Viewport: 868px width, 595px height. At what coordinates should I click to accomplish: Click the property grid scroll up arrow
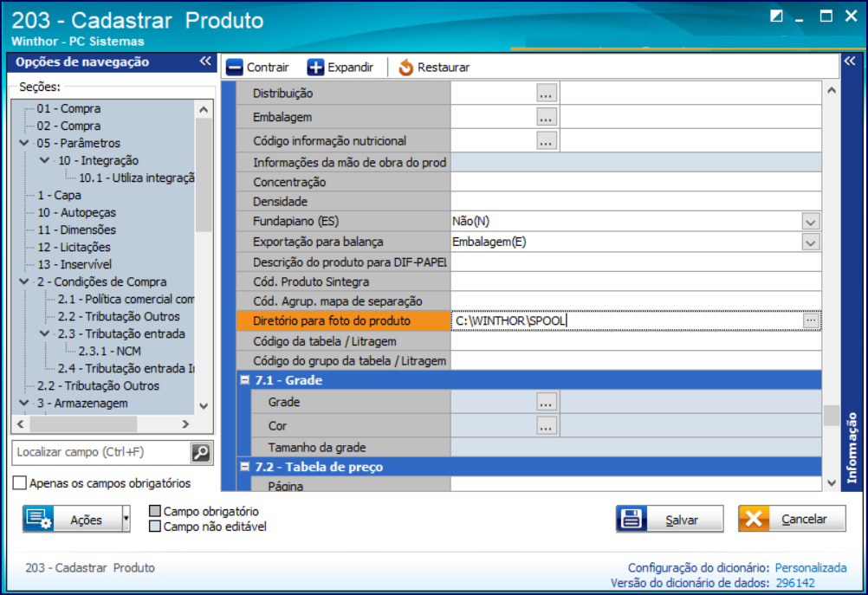click(x=832, y=90)
